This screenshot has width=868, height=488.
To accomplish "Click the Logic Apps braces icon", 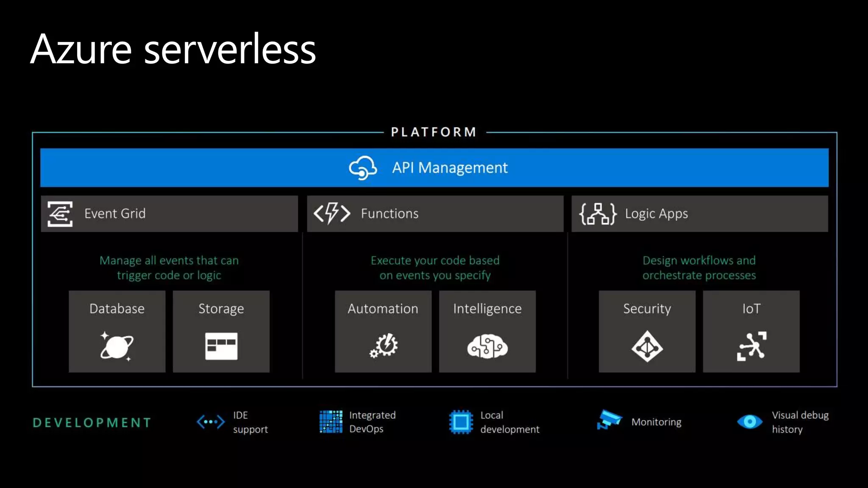I will pyautogui.click(x=598, y=213).
